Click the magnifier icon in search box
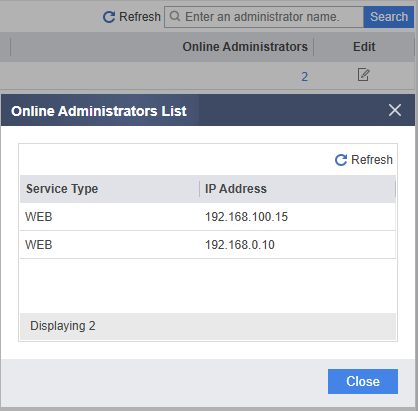418x411 pixels. point(175,16)
